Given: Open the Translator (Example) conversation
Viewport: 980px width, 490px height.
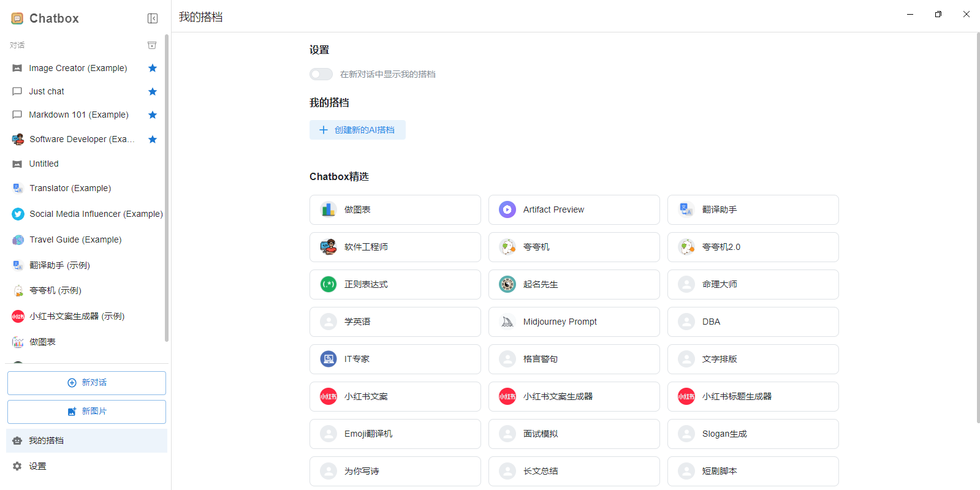Looking at the screenshot, I should click(70, 188).
